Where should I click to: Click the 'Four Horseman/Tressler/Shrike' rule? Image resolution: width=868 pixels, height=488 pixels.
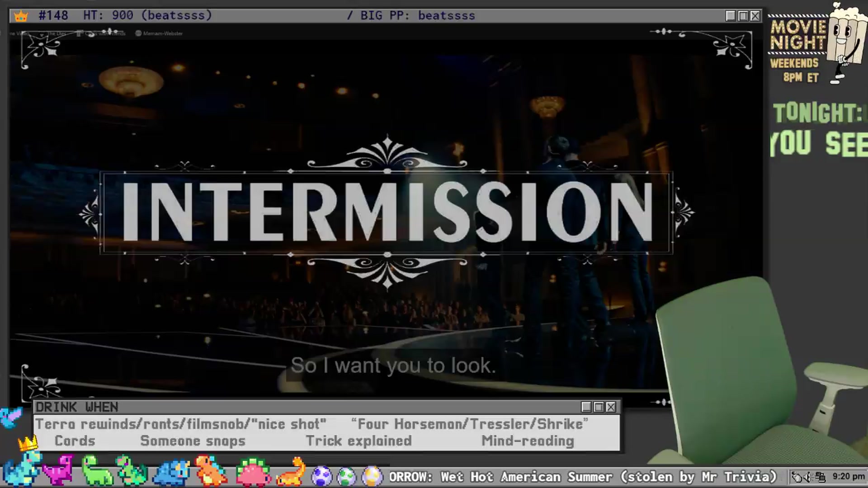[x=470, y=424]
